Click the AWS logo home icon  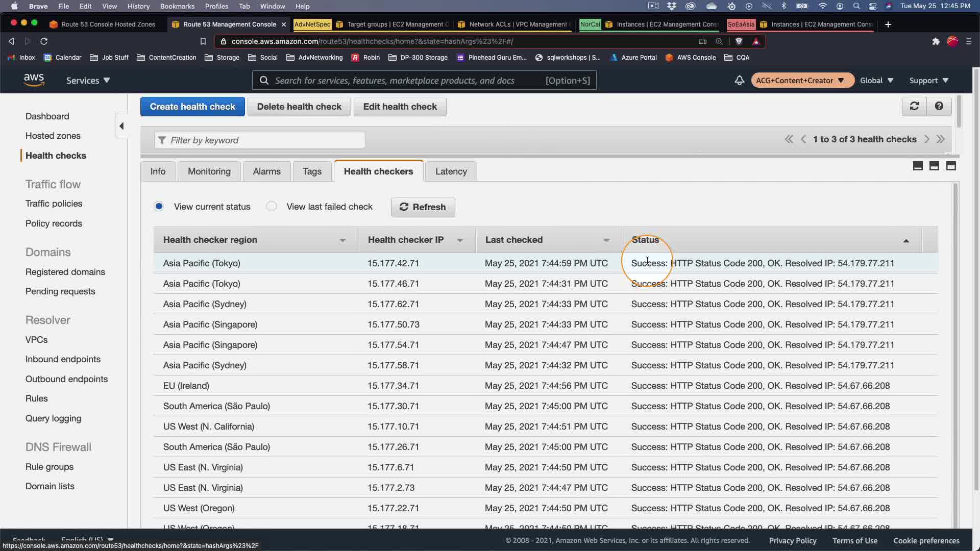pos(34,80)
